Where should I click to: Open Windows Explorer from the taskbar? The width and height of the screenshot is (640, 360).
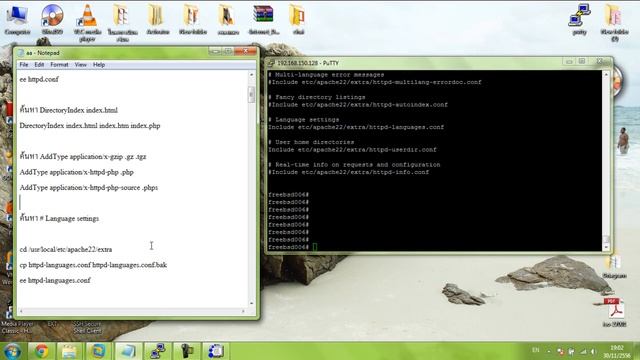(x=69, y=351)
